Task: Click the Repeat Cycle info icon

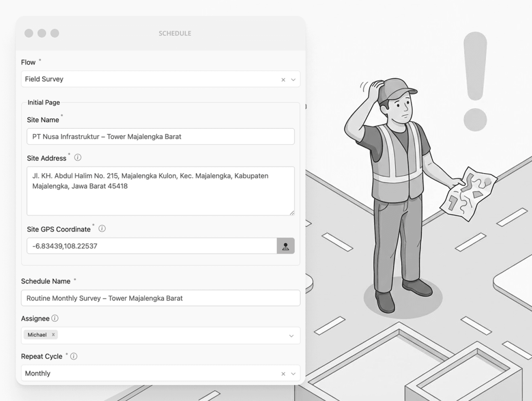Action: [74, 356]
